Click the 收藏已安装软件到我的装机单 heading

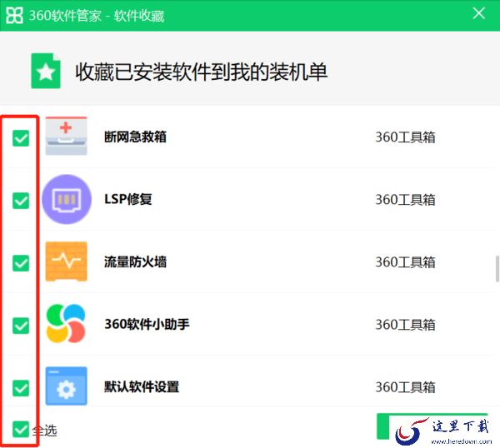pos(201,72)
